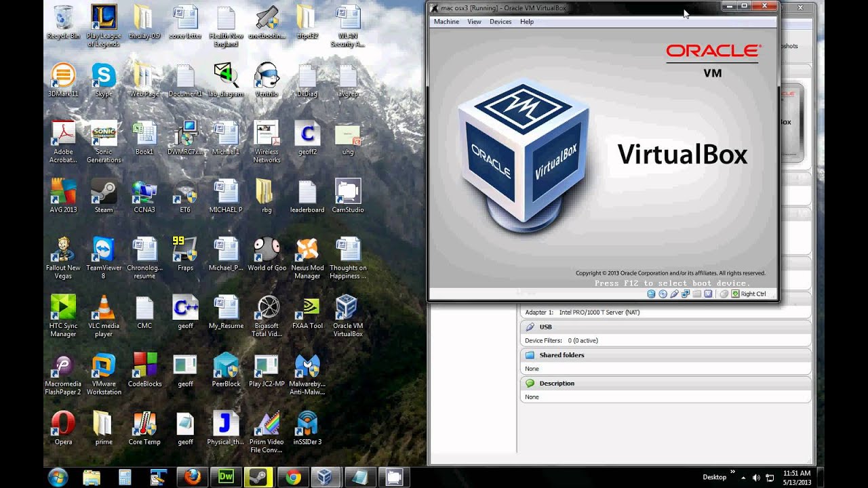Screen dimensions: 868x488
Task: Select the My_Resume document icon
Action: 226,312
